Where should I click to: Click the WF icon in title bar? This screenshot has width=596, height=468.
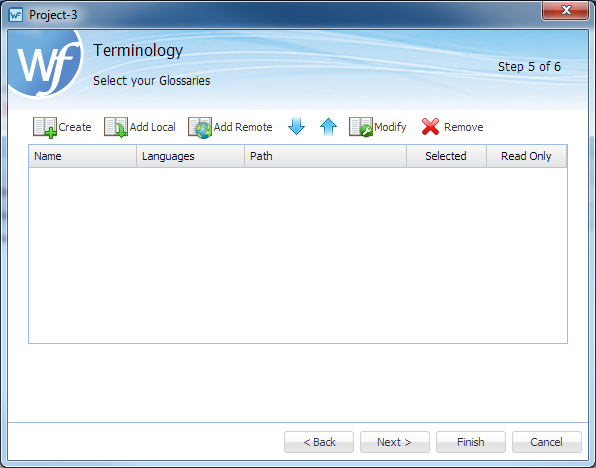[16, 15]
